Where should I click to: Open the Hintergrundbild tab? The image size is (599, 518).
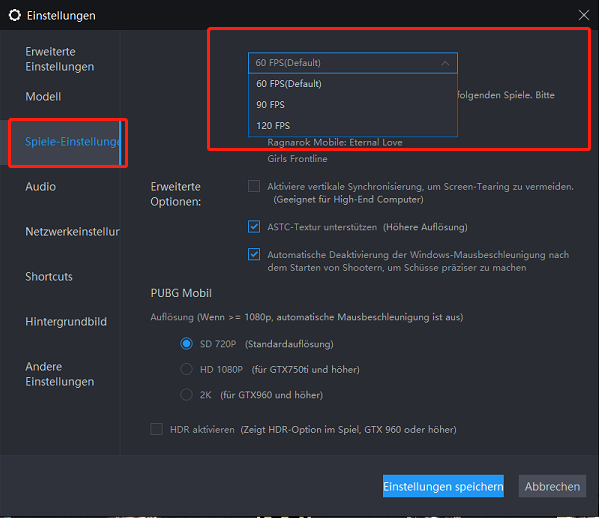click(66, 322)
